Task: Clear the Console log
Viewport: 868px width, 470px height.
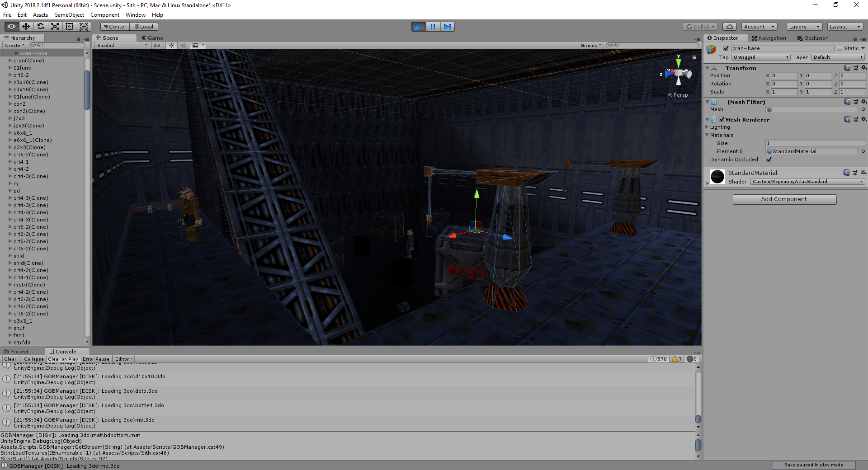Action: [x=10, y=359]
